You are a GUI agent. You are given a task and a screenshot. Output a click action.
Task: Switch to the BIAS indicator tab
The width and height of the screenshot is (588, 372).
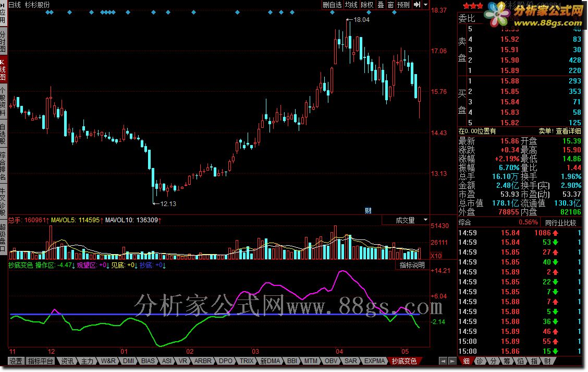[148, 361]
